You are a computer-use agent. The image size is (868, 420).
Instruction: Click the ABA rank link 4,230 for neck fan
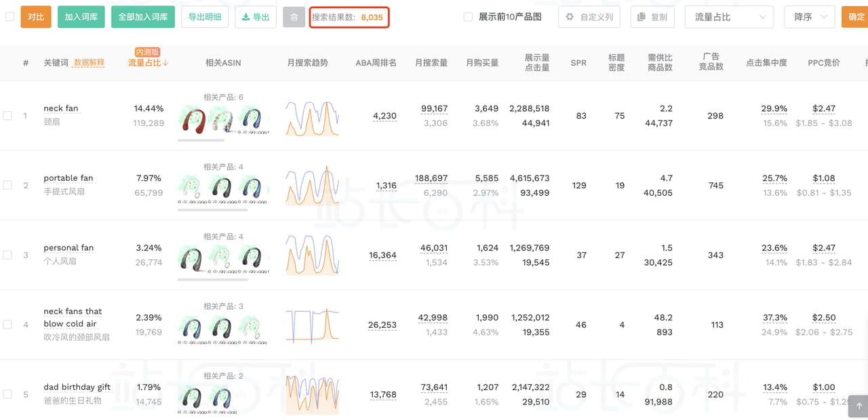coord(384,115)
